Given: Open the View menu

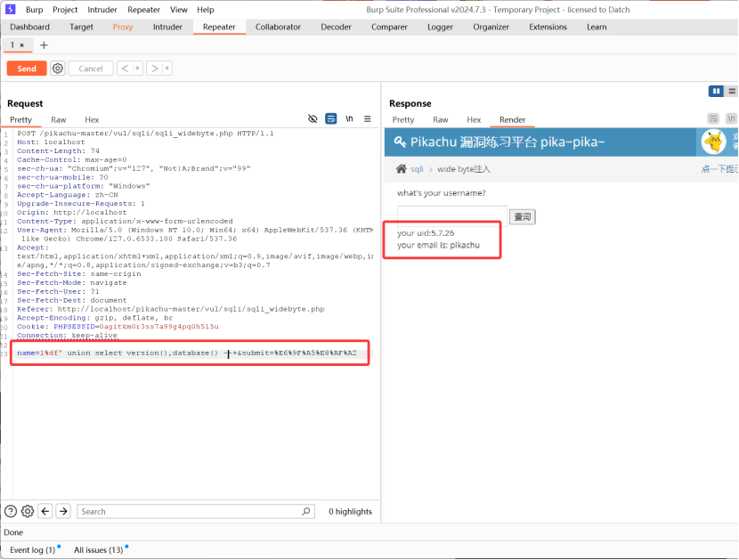Looking at the screenshot, I should click(179, 10).
